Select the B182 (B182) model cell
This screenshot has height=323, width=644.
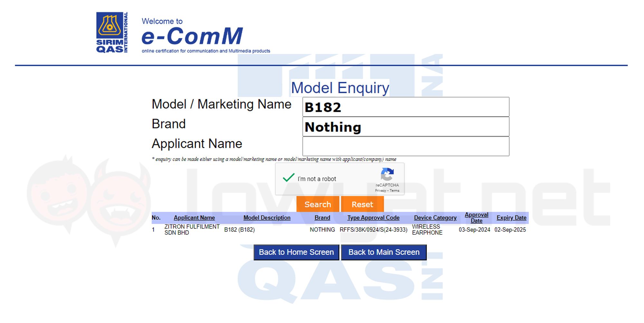239,230
